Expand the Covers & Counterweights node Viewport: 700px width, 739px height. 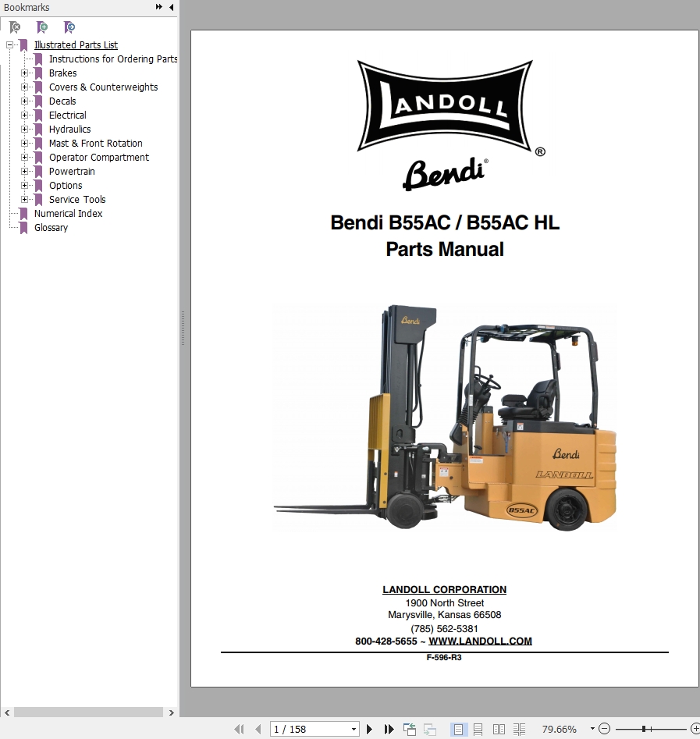pos(24,87)
